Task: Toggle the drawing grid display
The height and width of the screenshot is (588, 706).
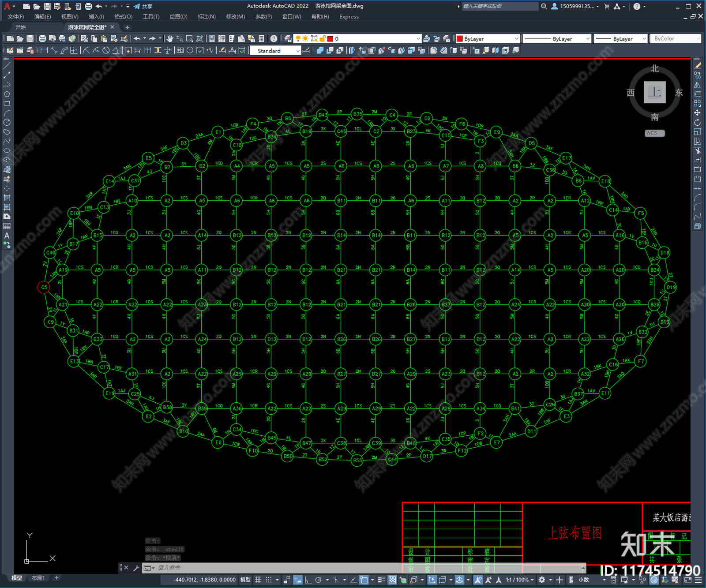Action: pyautogui.click(x=258, y=580)
